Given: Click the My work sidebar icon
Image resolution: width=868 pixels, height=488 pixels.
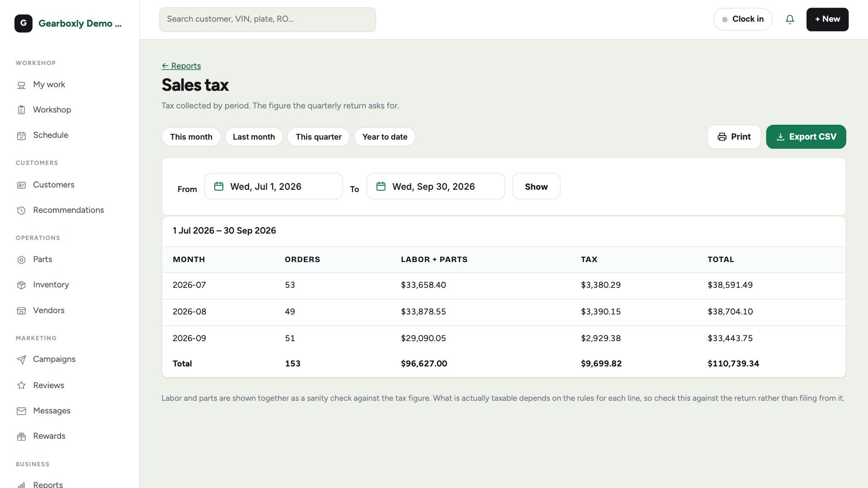Looking at the screenshot, I should click(x=21, y=85).
